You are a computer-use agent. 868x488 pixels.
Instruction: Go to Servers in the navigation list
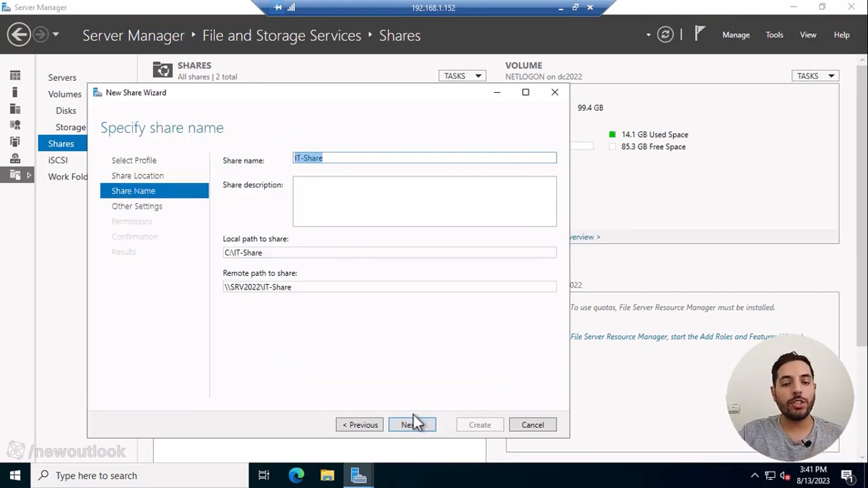point(62,78)
